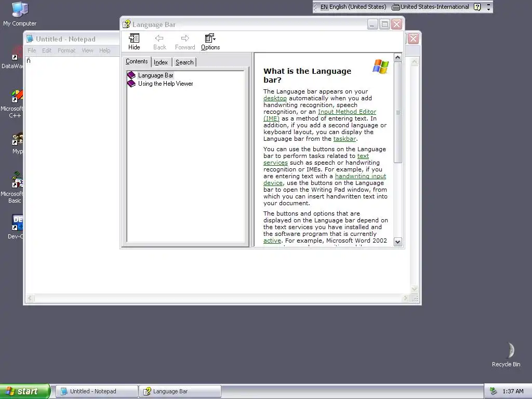Click Notepad's horizontal scroll left arrow
The image size is (532, 399).
pos(30,298)
